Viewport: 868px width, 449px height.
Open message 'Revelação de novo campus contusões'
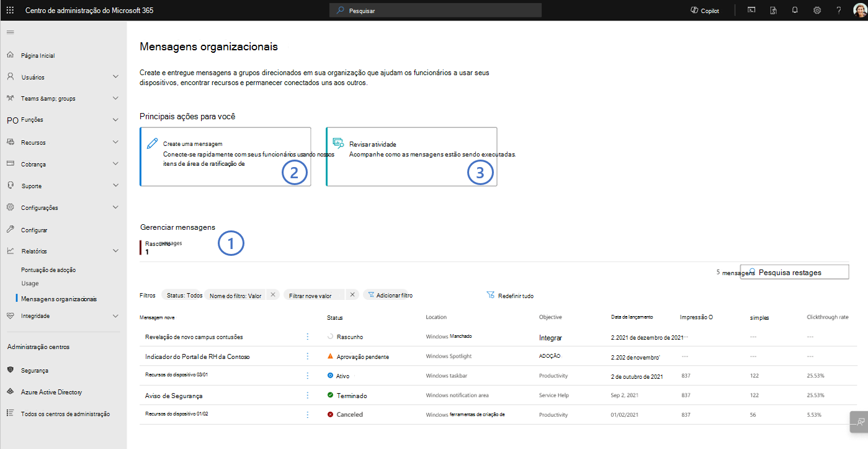(x=194, y=337)
